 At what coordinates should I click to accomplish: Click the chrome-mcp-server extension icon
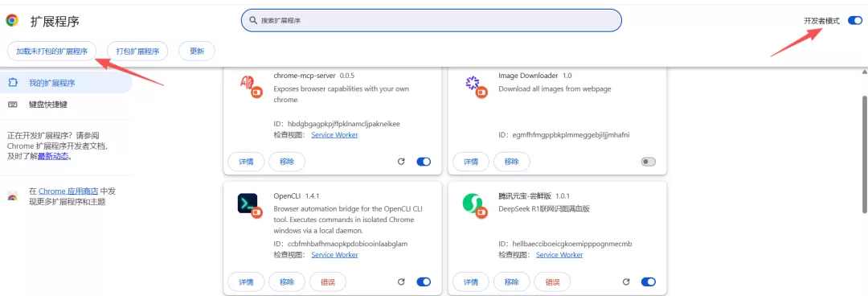[250, 87]
